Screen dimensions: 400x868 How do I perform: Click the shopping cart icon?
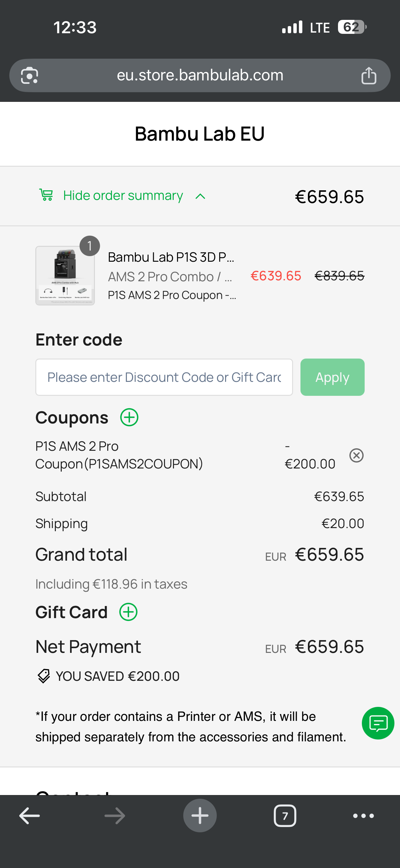(46, 195)
